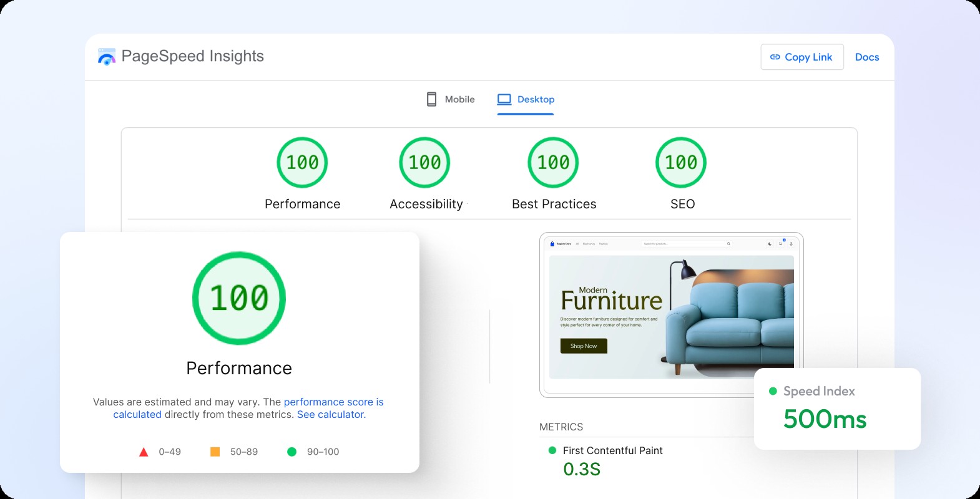The height and width of the screenshot is (499, 980).
Task: Click the 50–89 legend range text
Action: click(x=244, y=452)
